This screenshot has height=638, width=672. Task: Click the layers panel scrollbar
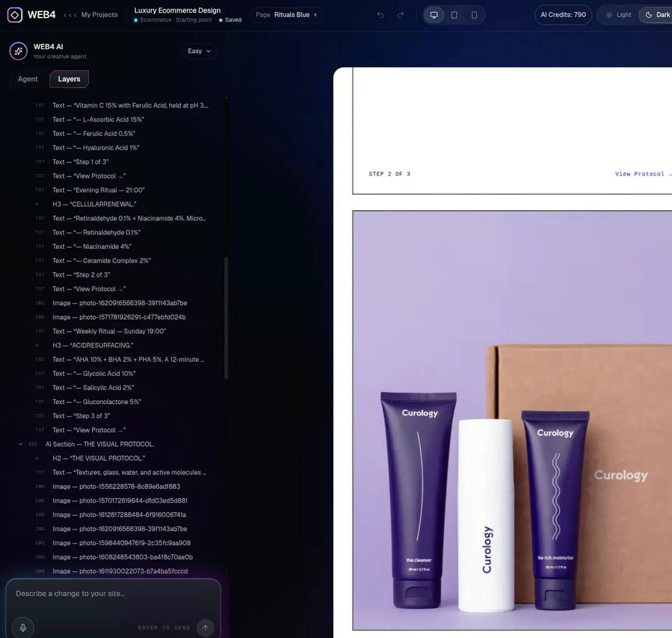click(226, 319)
